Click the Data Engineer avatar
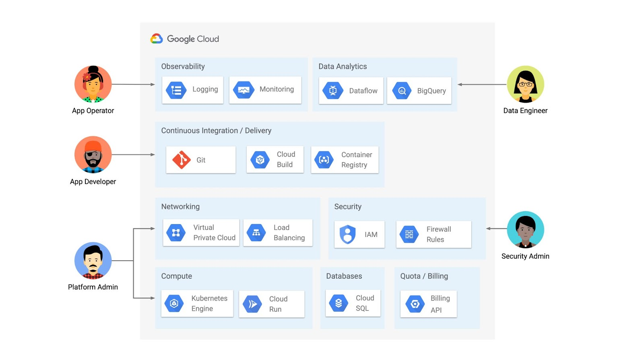Image resolution: width=644 pixels, height=362 pixels. (525, 84)
